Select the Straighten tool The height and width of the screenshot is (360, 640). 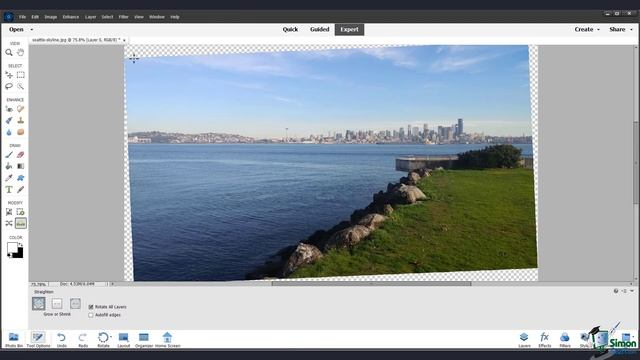(x=20, y=223)
